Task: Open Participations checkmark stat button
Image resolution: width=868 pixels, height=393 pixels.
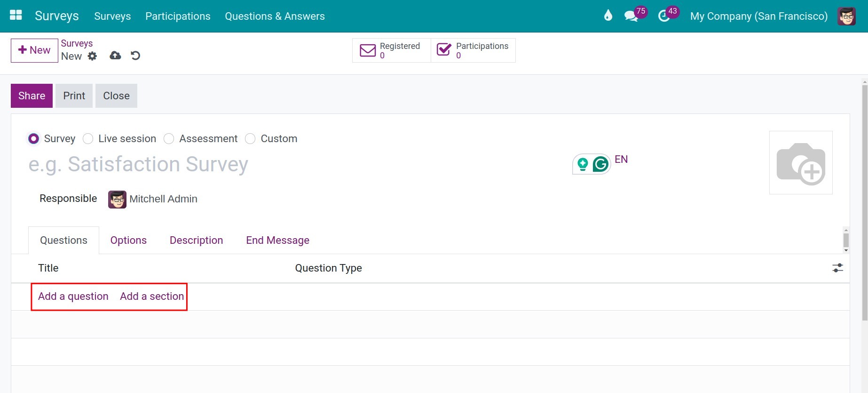Action: [473, 50]
